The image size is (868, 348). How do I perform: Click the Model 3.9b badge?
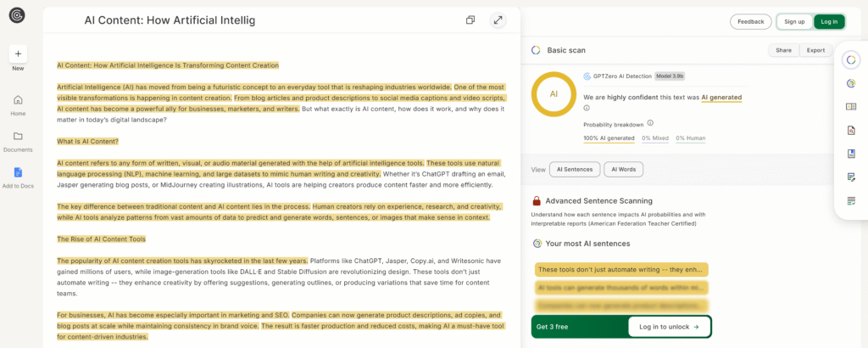click(x=670, y=76)
